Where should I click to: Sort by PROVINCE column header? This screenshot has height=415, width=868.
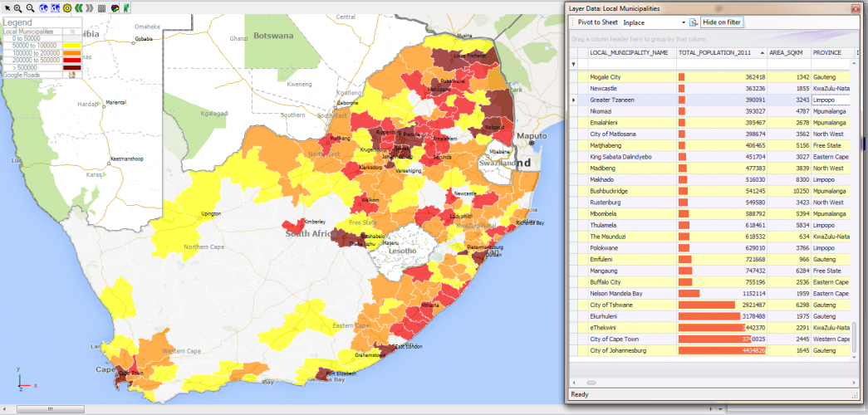[833, 52]
